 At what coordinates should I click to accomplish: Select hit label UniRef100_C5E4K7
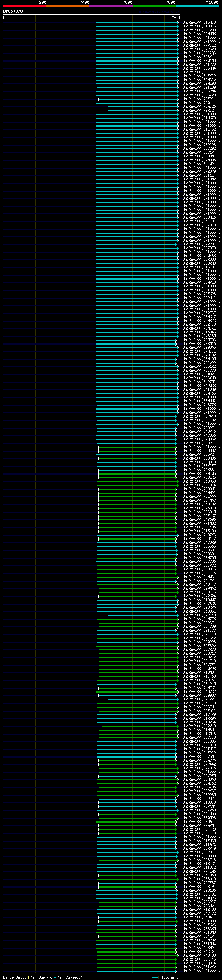(199, 516)
